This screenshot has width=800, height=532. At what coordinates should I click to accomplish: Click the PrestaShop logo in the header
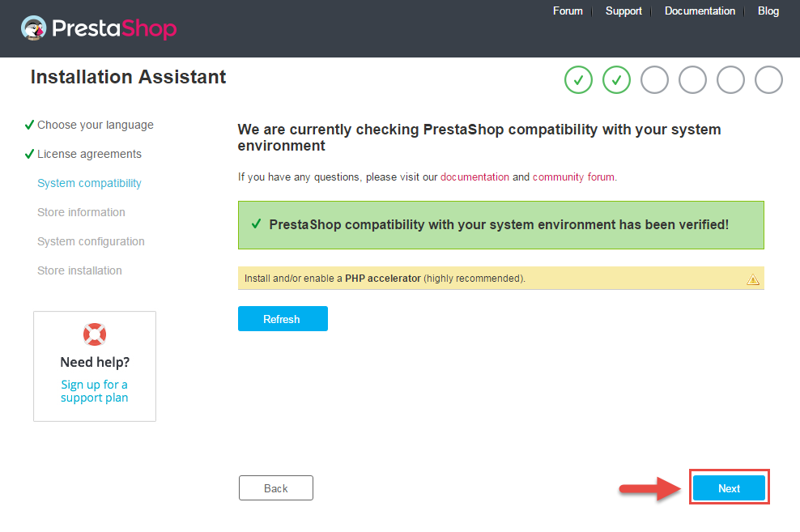coord(99,28)
